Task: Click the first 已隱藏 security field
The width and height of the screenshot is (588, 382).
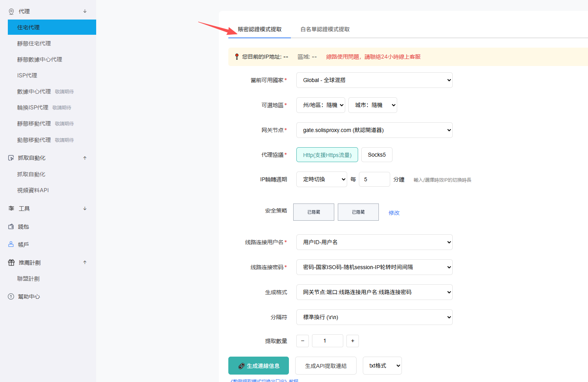Action: tap(314, 212)
